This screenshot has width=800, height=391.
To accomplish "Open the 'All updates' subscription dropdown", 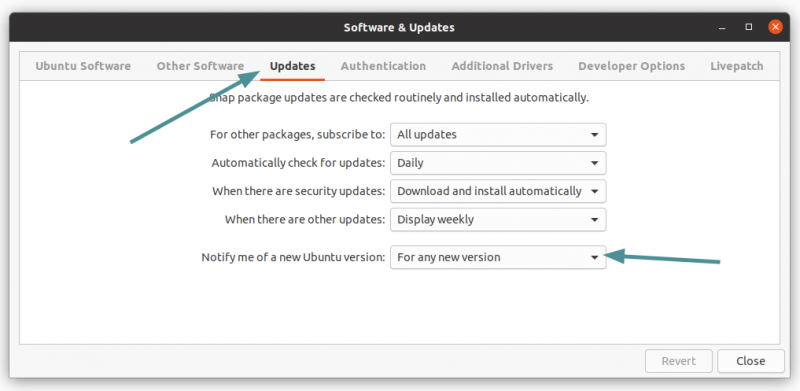I will coord(498,135).
